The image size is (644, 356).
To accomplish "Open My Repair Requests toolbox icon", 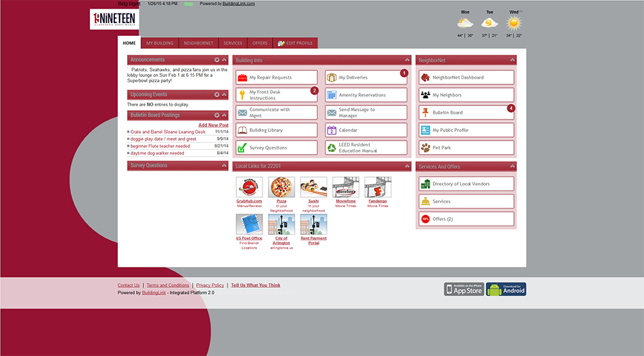I will (x=242, y=78).
